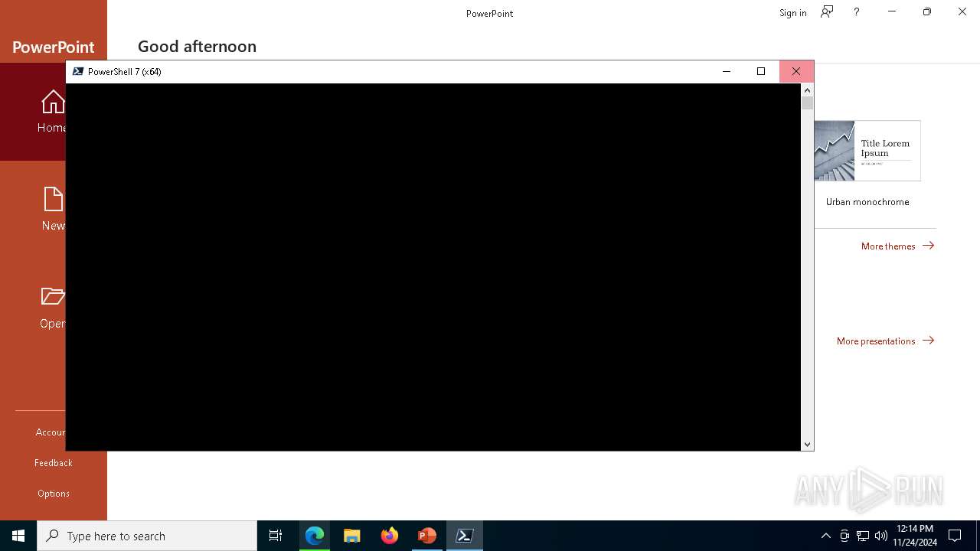
Task: Open the More presentations link
Action: [x=885, y=341]
